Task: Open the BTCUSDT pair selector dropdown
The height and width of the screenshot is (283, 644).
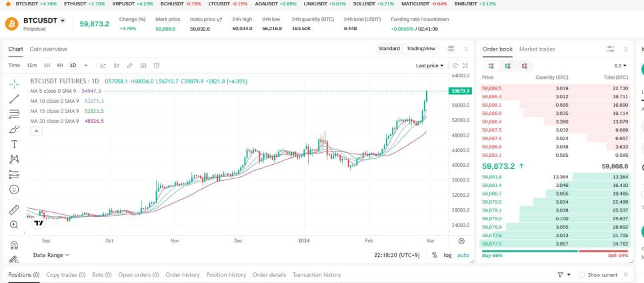Action: [63, 21]
